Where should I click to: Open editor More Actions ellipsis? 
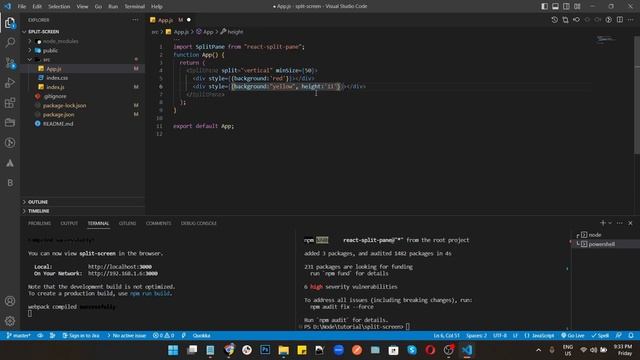pyautogui.click(x=631, y=20)
